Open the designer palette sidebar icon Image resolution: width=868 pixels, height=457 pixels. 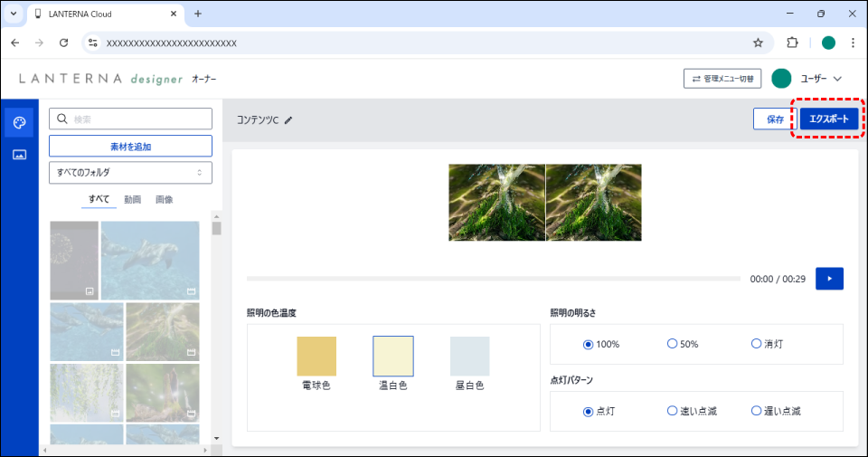[x=19, y=122]
